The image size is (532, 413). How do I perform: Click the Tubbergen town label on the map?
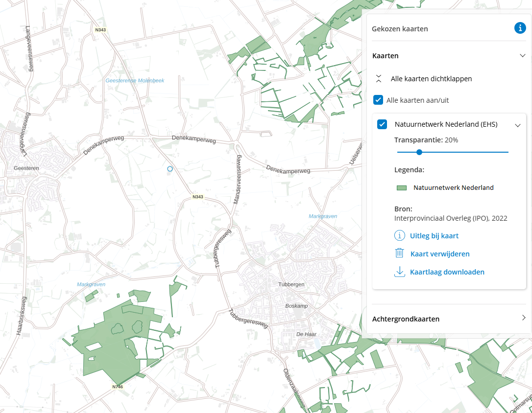click(291, 284)
